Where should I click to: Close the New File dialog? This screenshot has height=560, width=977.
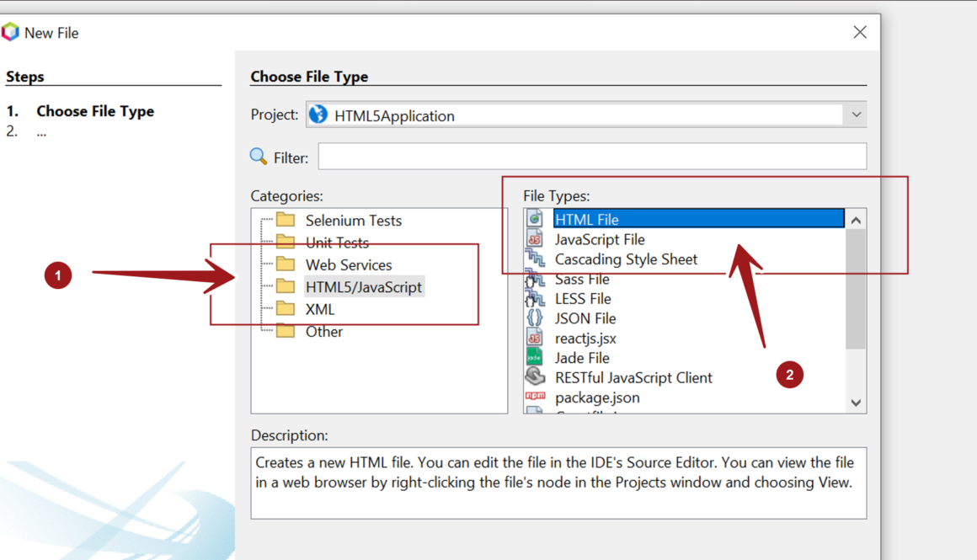click(x=859, y=32)
